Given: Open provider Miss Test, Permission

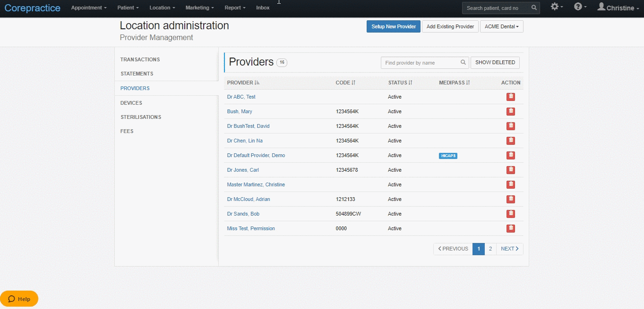Looking at the screenshot, I should (x=251, y=228).
